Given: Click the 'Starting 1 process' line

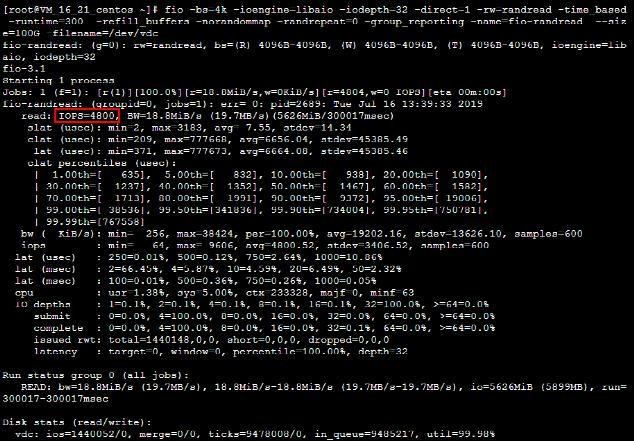Looking at the screenshot, I should click(58, 80).
